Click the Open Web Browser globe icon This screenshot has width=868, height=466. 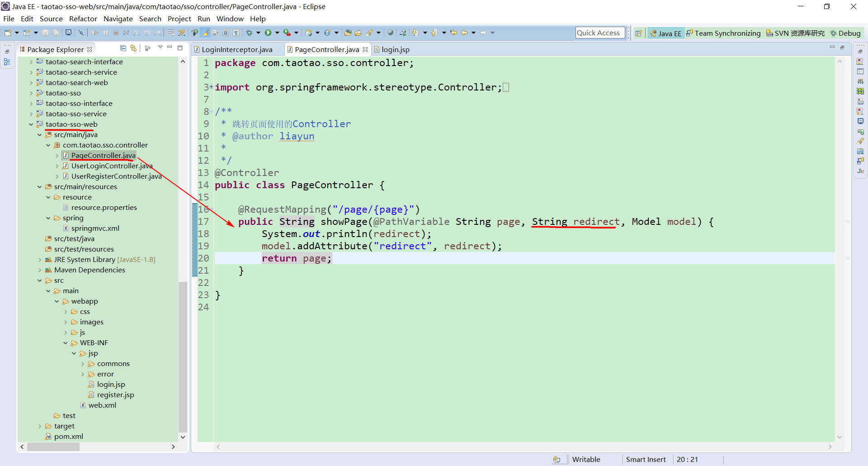tap(390, 33)
